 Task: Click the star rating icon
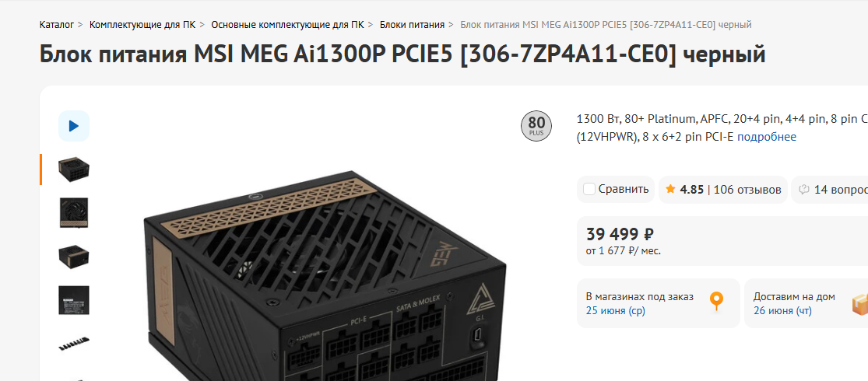pyautogui.click(x=670, y=189)
